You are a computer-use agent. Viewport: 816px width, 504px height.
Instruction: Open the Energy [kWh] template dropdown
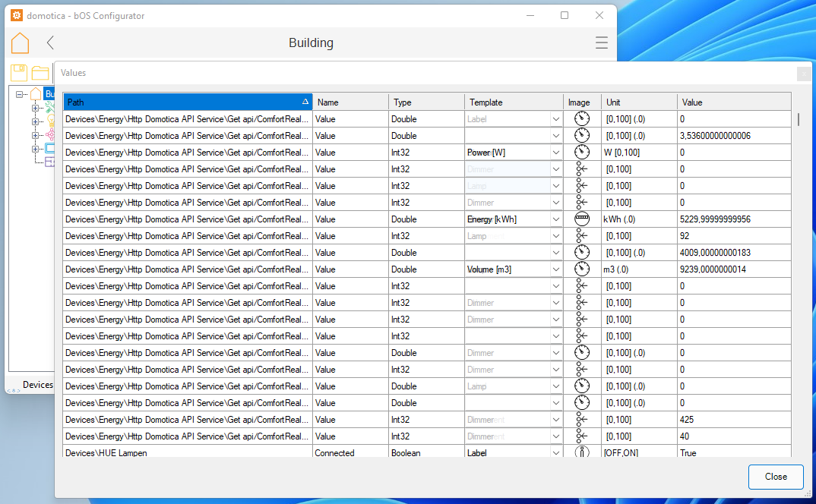pyautogui.click(x=555, y=219)
